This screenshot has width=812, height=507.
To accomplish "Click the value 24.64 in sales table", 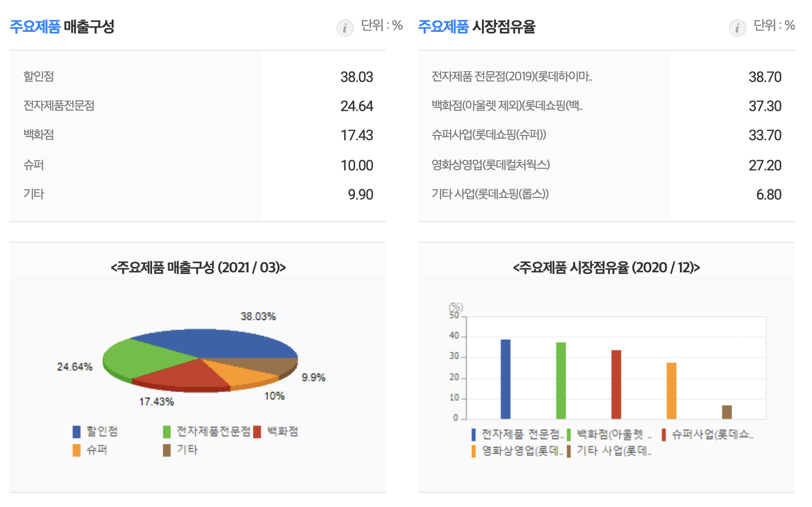I will coord(356,106).
